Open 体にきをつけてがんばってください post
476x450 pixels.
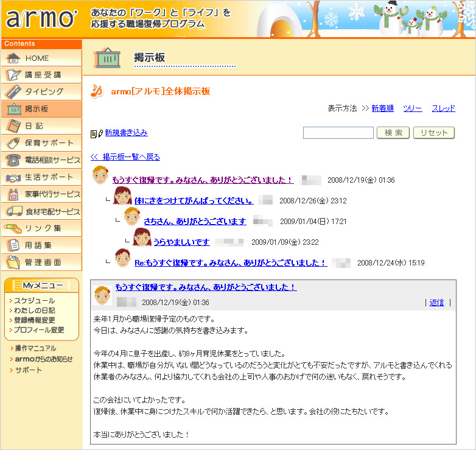coord(194,201)
